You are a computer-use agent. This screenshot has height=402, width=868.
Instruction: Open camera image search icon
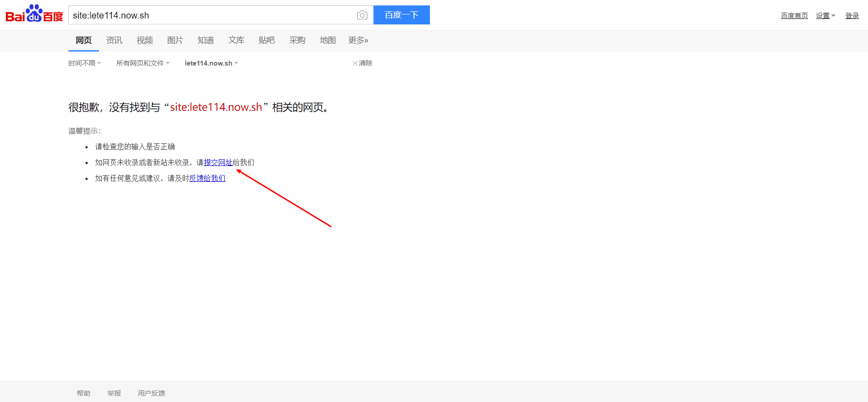tap(362, 15)
